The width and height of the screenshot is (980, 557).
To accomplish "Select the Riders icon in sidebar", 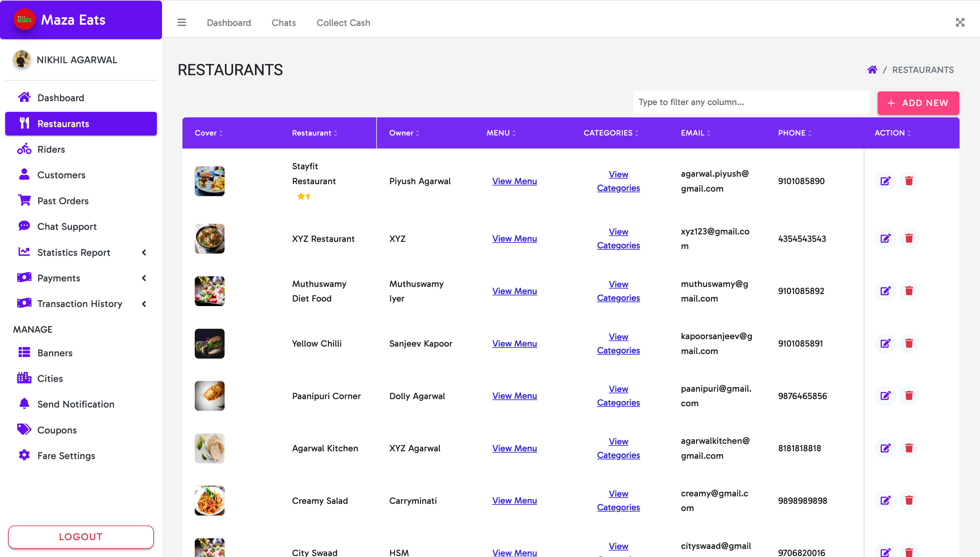I will (24, 149).
